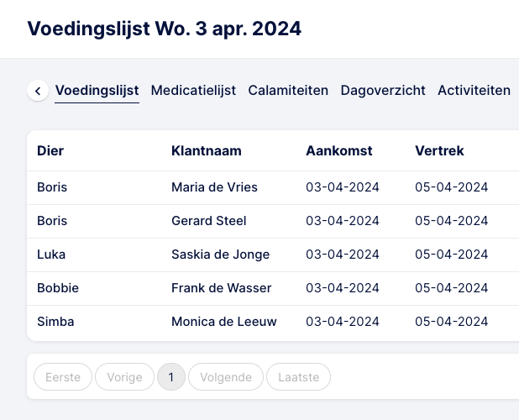Click the Vorige pagination button
The image size is (519, 420).
125,377
